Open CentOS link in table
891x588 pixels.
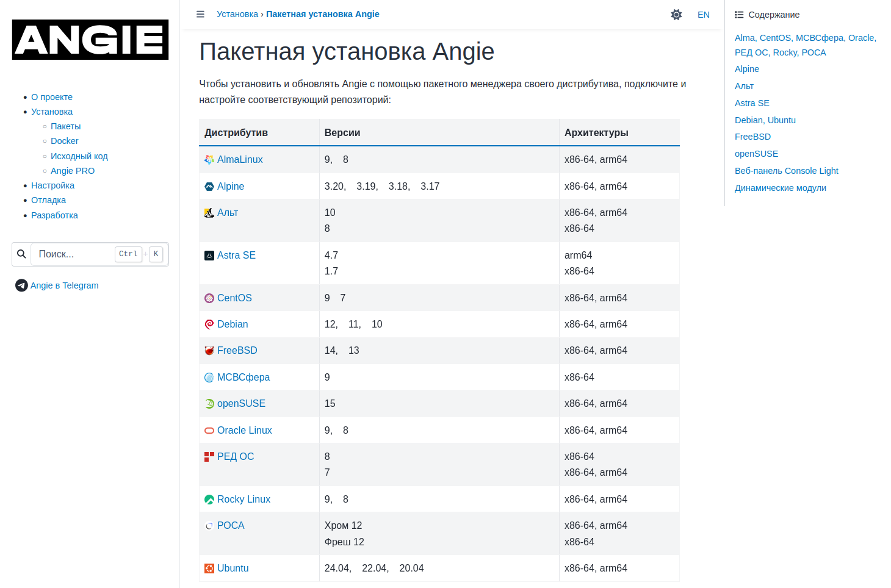pyautogui.click(x=234, y=298)
